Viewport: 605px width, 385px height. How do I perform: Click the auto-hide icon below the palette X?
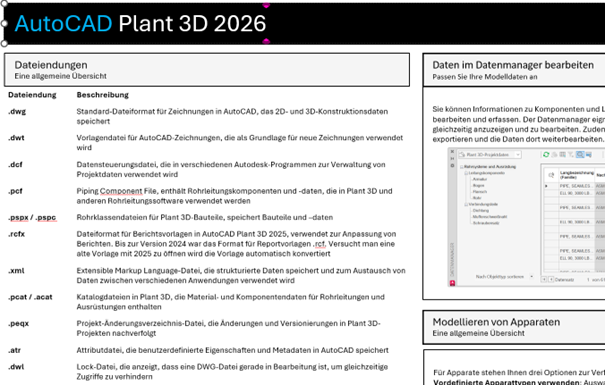pyautogui.click(x=452, y=159)
